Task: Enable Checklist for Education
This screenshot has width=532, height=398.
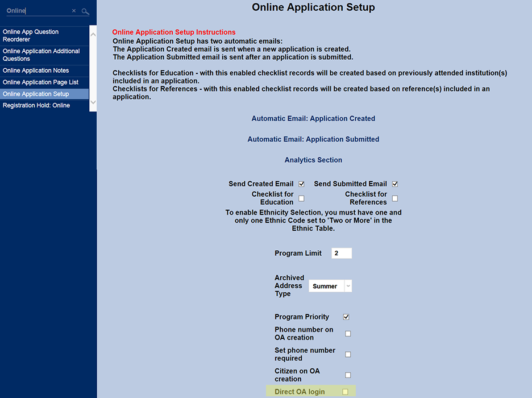Action: tap(301, 198)
